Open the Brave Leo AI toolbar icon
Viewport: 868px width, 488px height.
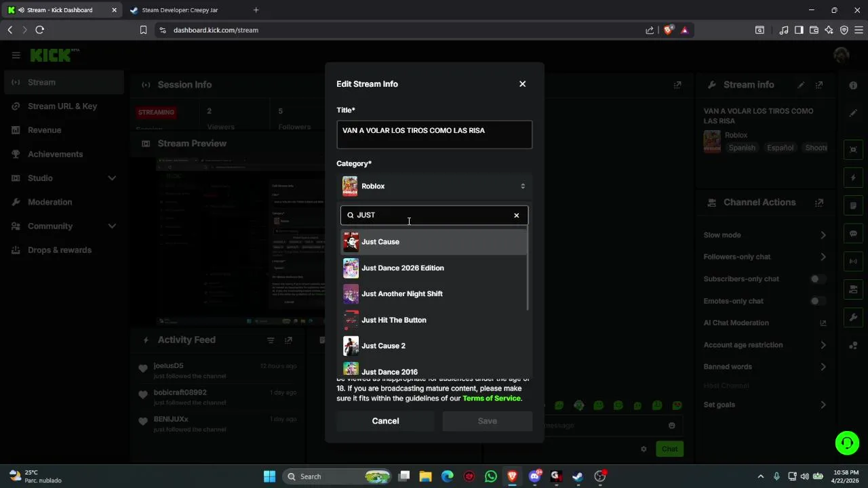(829, 30)
